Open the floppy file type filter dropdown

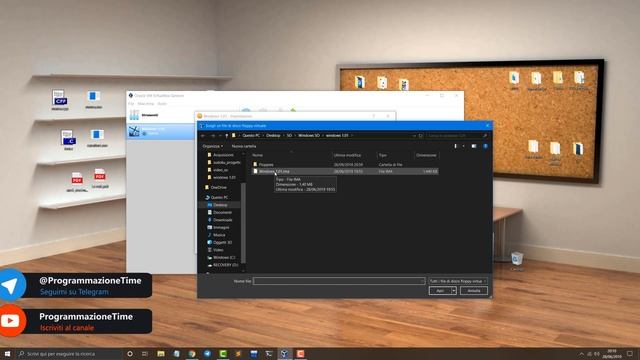(x=458, y=281)
